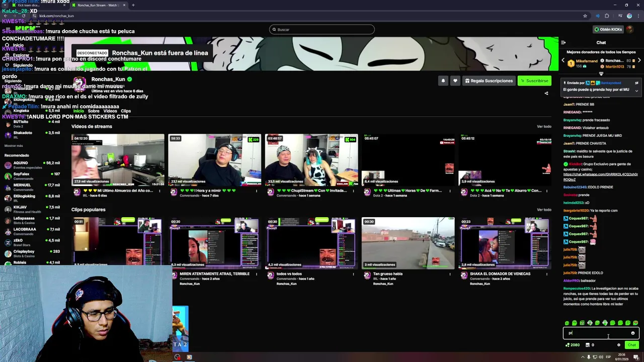Click the WhatsApp group link in chat
This screenshot has width=644, height=362.
(600, 176)
